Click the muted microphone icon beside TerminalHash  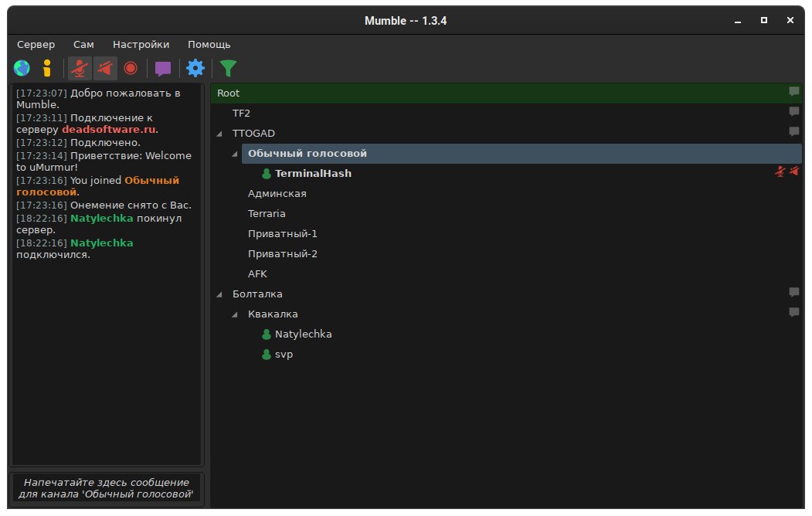tap(780, 171)
